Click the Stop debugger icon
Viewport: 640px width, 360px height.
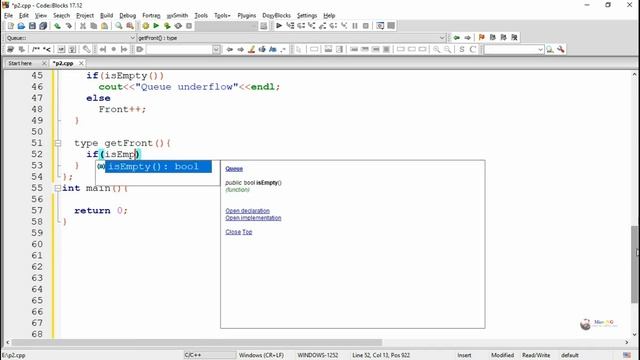click(366, 26)
